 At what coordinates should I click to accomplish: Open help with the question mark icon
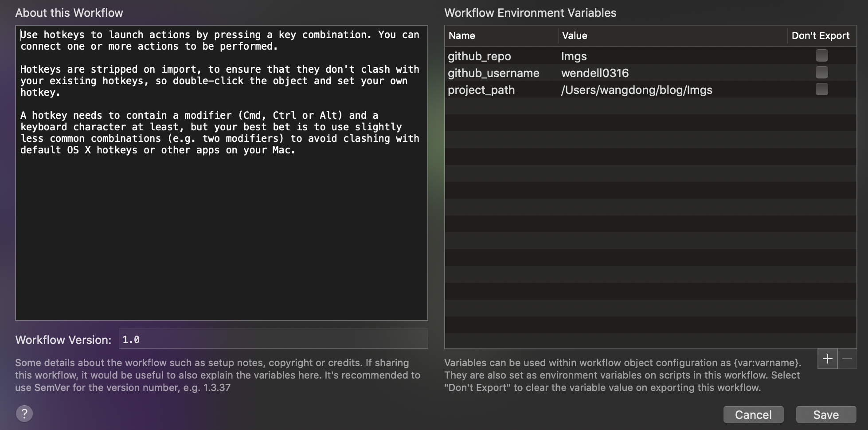(x=24, y=414)
